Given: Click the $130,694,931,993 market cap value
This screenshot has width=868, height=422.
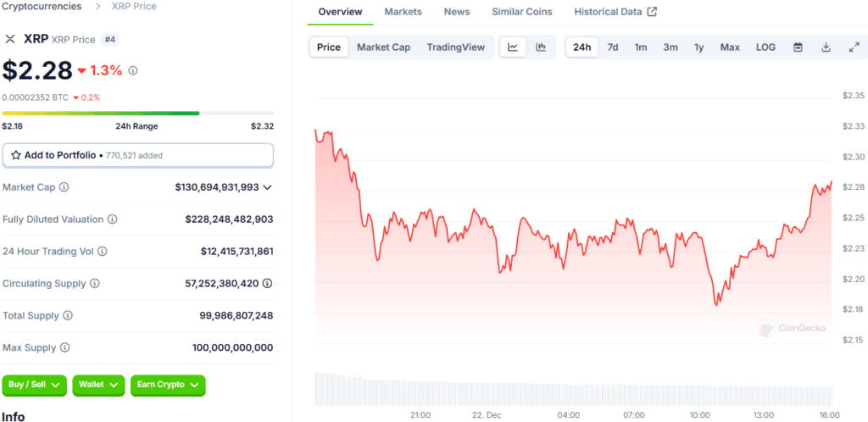Looking at the screenshot, I should click(x=217, y=187).
